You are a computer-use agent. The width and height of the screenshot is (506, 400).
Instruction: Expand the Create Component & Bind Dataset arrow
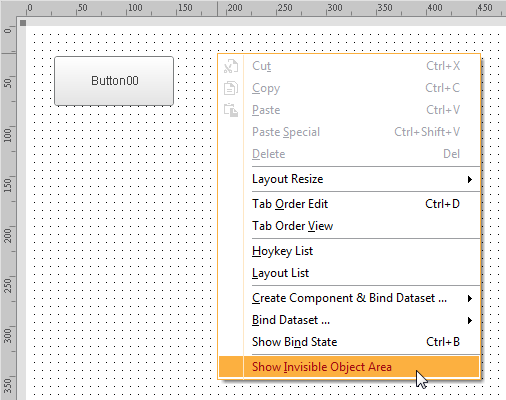(x=470, y=298)
